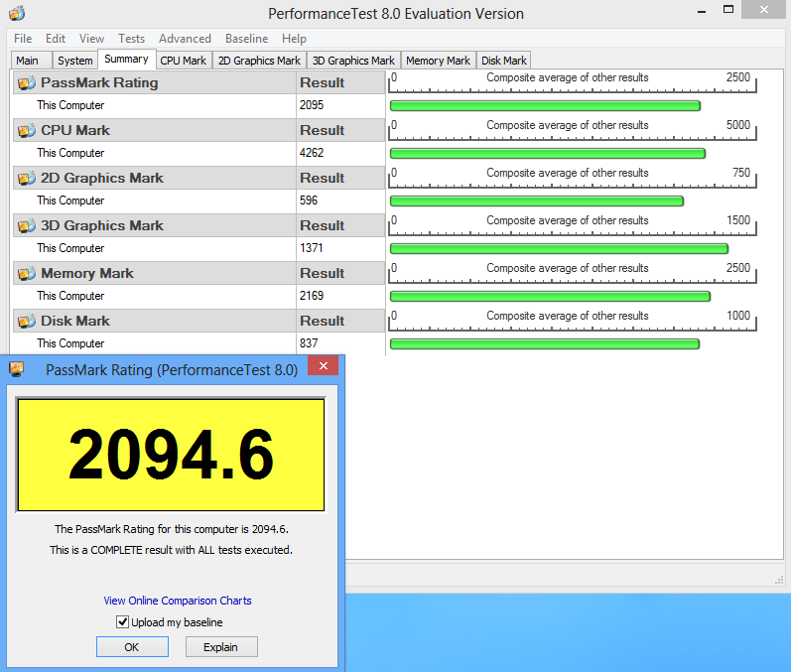Click the 750 scale label for 2D Graphics

click(x=741, y=173)
